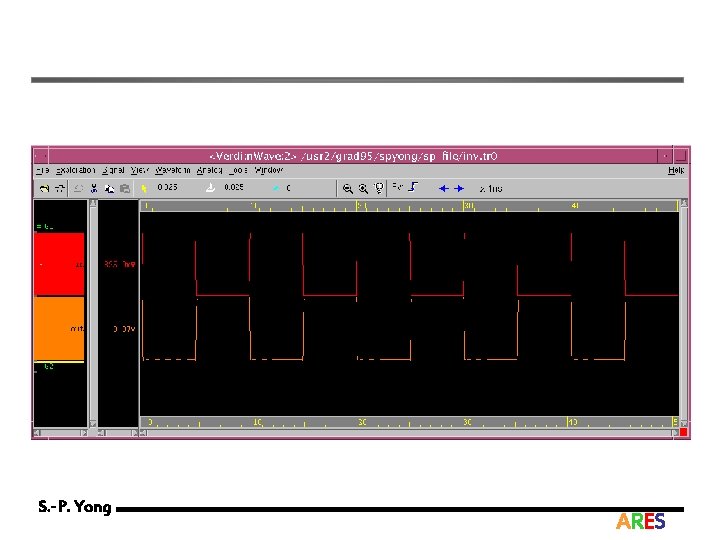The width and height of the screenshot is (720, 540).
Task: Click the bottom time ruler at 40
Action: pos(573,422)
